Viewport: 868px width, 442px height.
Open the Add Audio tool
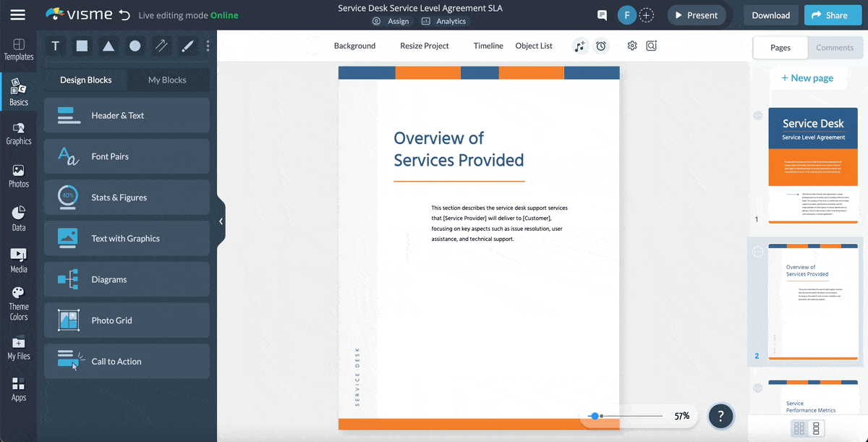point(579,46)
